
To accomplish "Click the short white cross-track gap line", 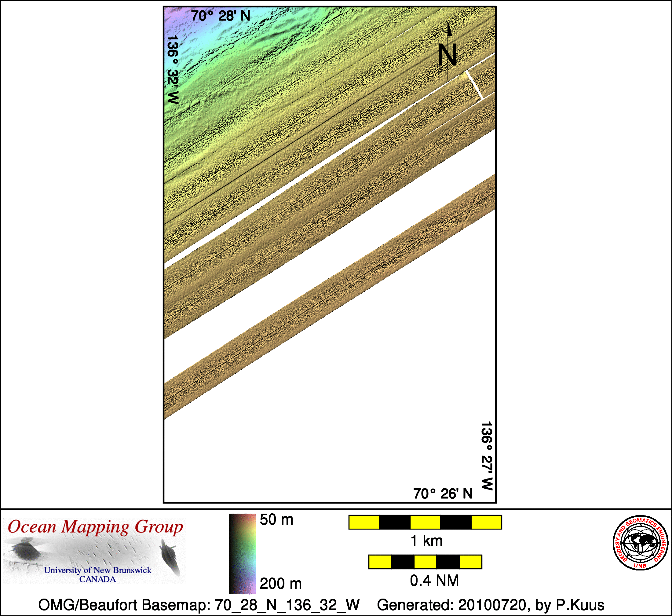I will [x=474, y=84].
